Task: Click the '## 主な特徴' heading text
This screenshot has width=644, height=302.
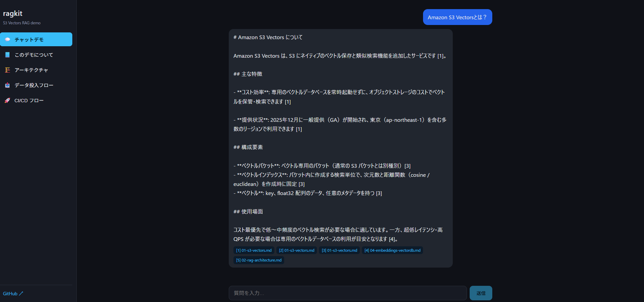Action: point(248,74)
